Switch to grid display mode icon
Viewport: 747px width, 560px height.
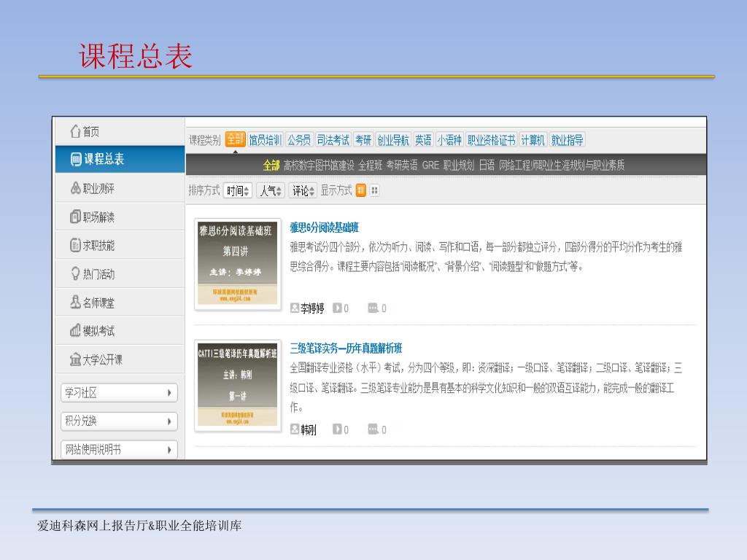pos(374,190)
